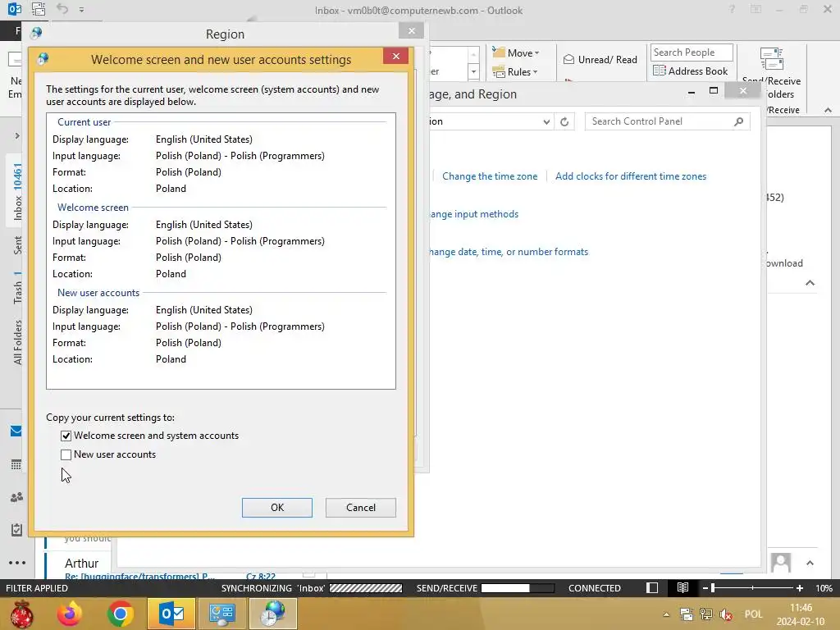The image size is (840, 630).
Task: Check the New user accounts checkbox
Action: point(66,454)
